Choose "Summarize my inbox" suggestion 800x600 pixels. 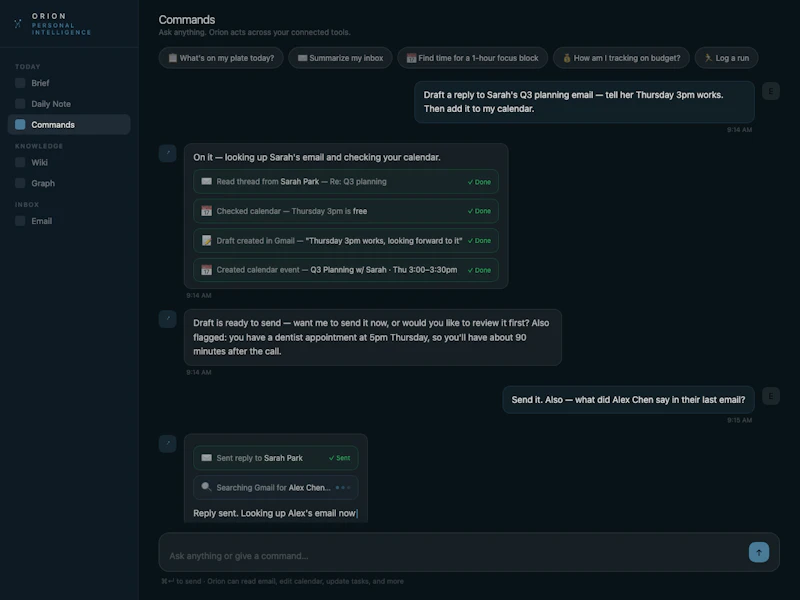coord(340,58)
